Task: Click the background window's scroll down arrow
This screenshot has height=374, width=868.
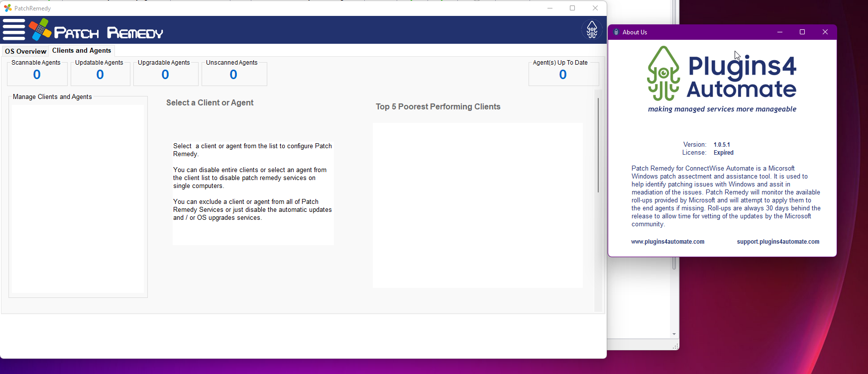Action: pyautogui.click(x=674, y=334)
